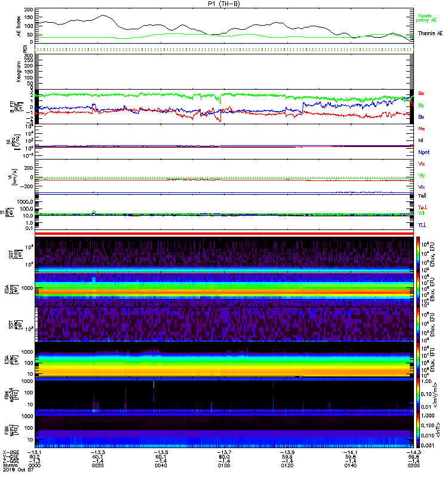
Task: Click the 0140 time tick label
Action: point(351,466)
